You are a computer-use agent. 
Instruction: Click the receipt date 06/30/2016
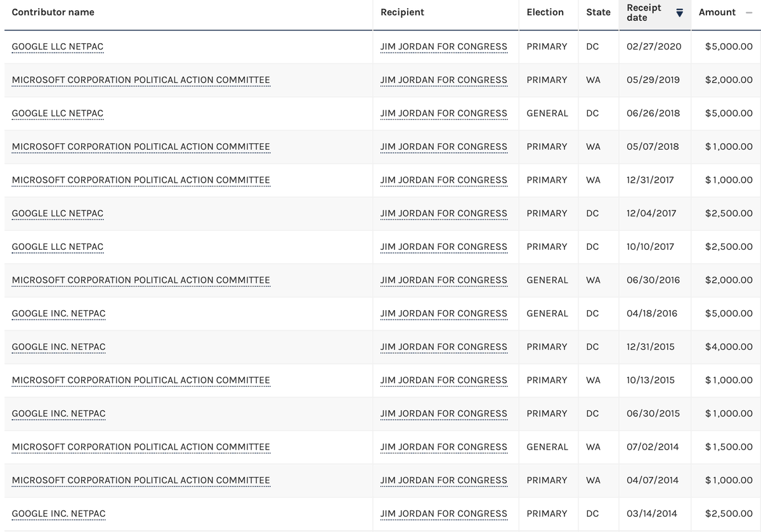coord(653,280)
